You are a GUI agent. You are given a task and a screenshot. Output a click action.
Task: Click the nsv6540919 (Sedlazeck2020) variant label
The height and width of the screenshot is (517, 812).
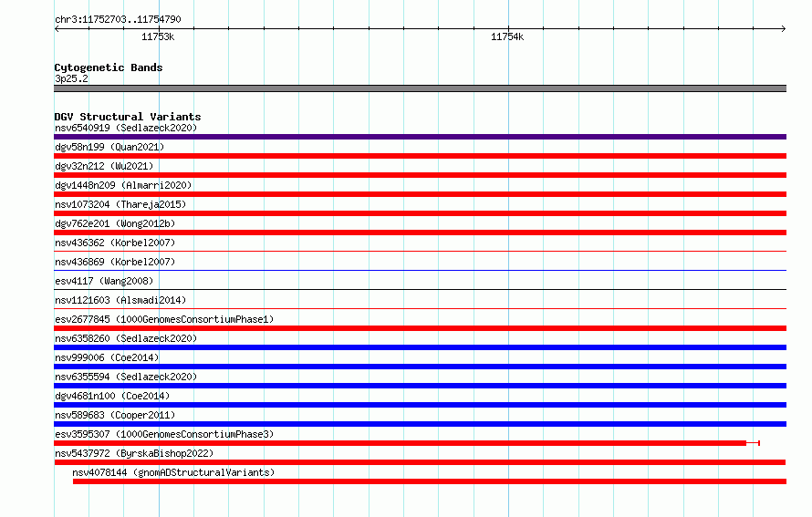pos(126,128)
